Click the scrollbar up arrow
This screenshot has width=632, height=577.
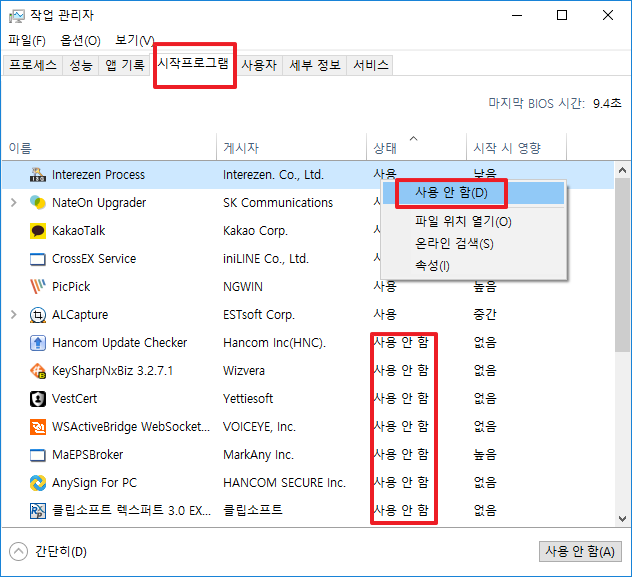[x=622, y=170]
